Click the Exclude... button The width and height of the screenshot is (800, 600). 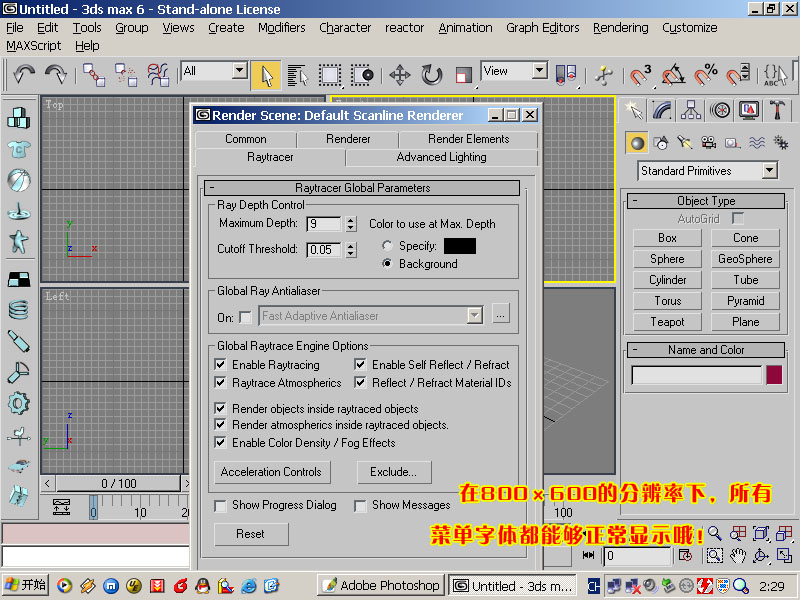click(x=394, y=472)
